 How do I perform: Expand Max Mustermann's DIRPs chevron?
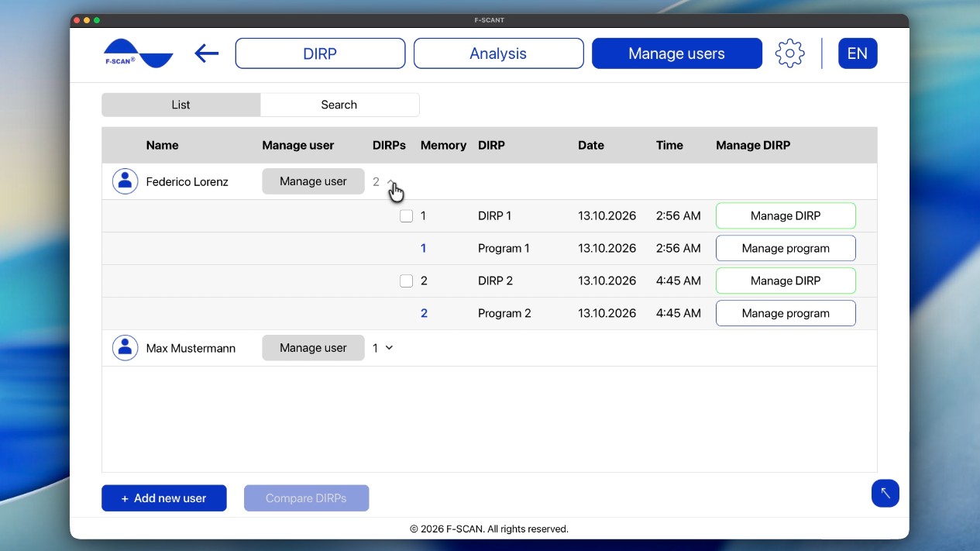[x=389, y=348]
